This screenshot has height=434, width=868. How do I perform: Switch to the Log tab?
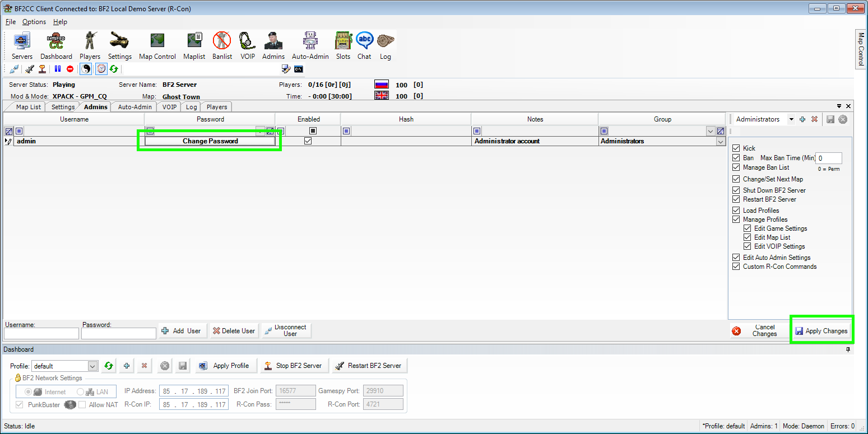click(191, 107)
